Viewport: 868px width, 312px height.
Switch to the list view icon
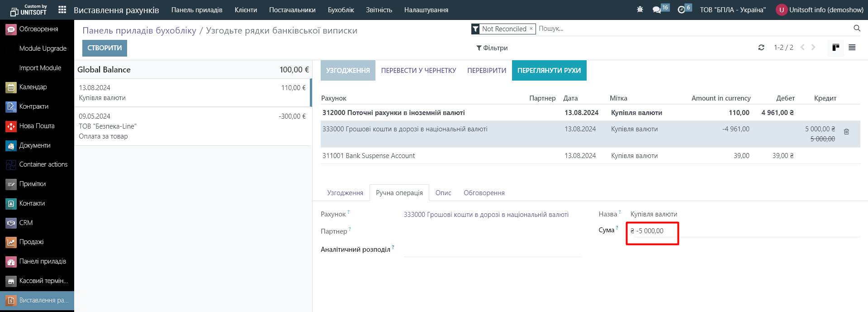[852, 48]
